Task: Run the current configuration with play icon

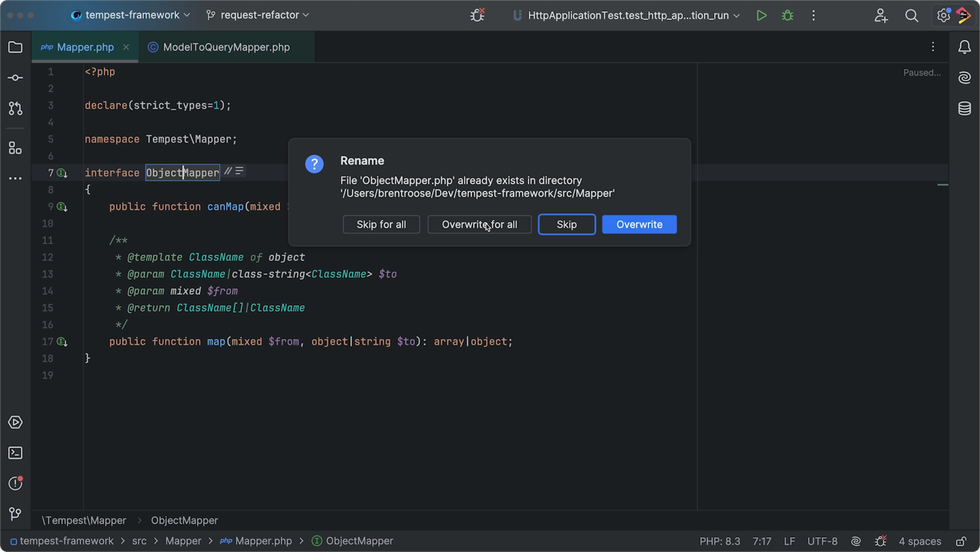Action: 761,16
